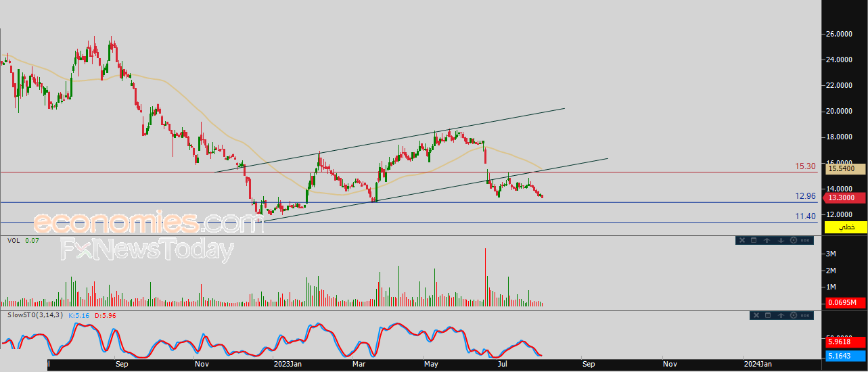Select the 12.96 support level label
868x372 pixels.
click(x=805, y=196)
